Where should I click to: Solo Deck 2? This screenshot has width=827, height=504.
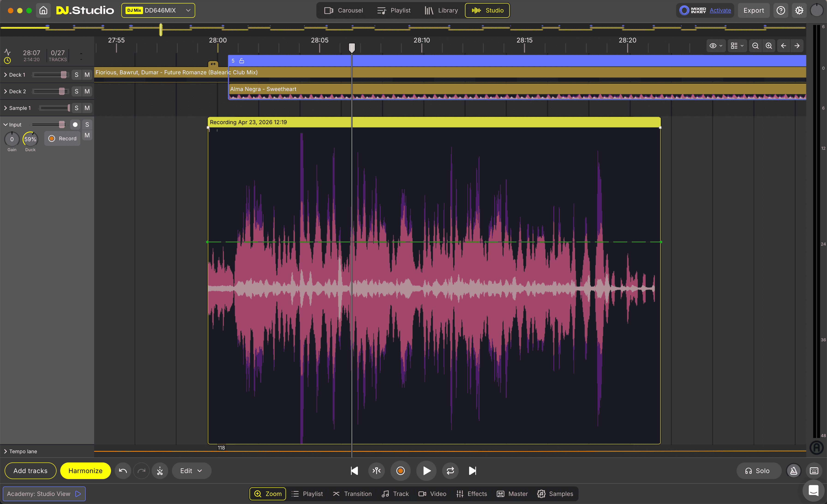coord(77,91)
